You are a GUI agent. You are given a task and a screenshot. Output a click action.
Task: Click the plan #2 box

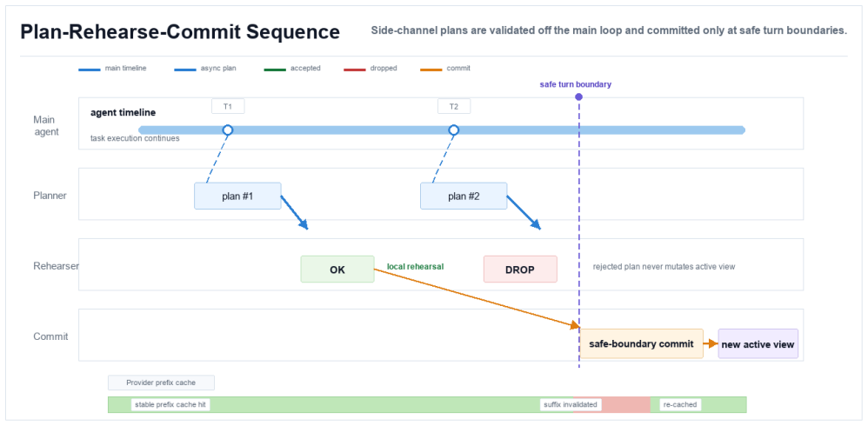click(x=464, y=196)
